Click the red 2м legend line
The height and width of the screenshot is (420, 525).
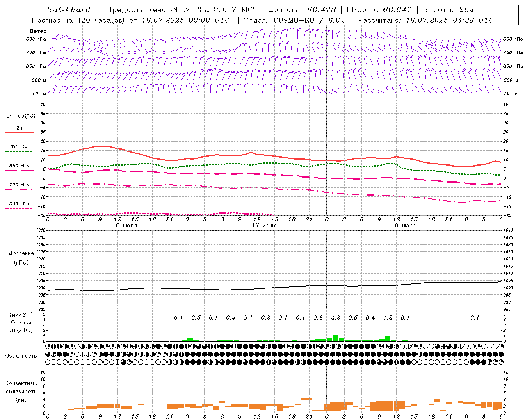point(19,133)
